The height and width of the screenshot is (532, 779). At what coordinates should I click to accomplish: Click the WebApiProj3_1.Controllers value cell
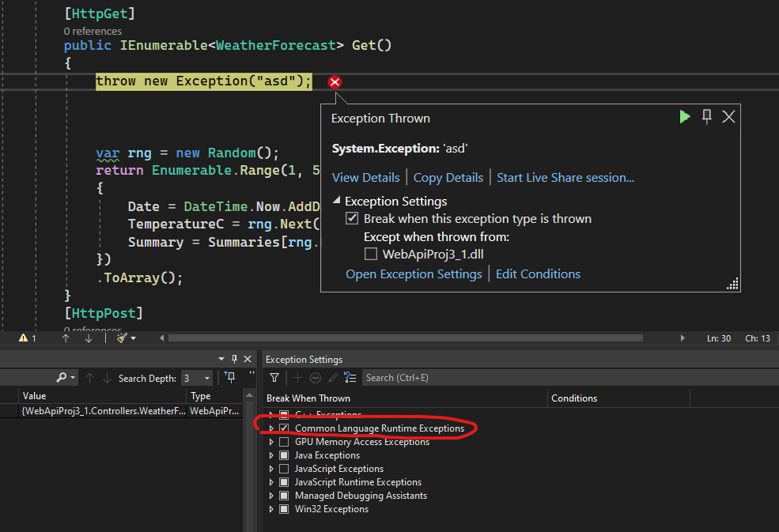[x=104, y=411]
